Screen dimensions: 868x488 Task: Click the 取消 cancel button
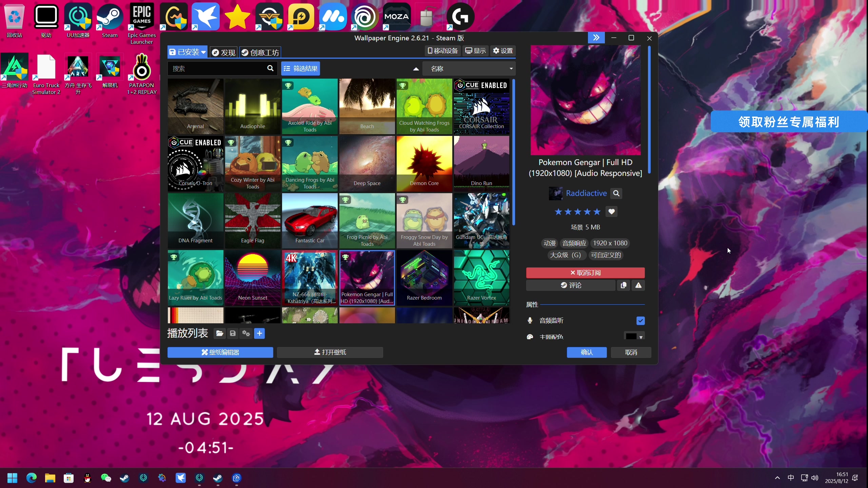point(631,352)
